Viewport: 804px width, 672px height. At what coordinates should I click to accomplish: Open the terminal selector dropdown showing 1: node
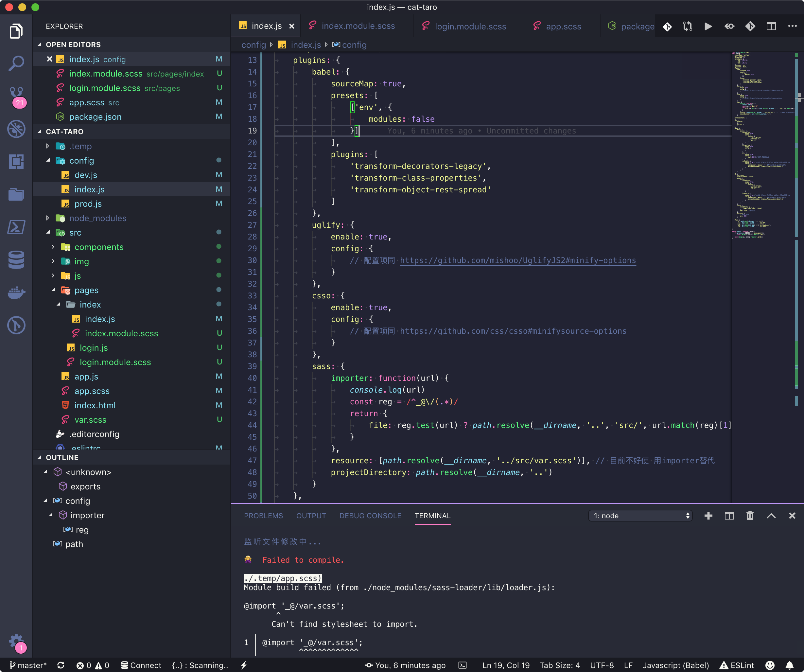640,515
